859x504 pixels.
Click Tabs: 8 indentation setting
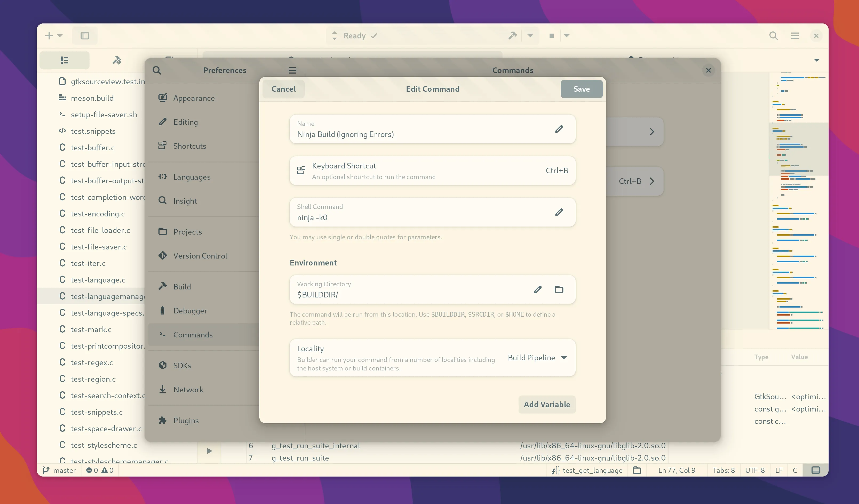click(x=723, y=470)
